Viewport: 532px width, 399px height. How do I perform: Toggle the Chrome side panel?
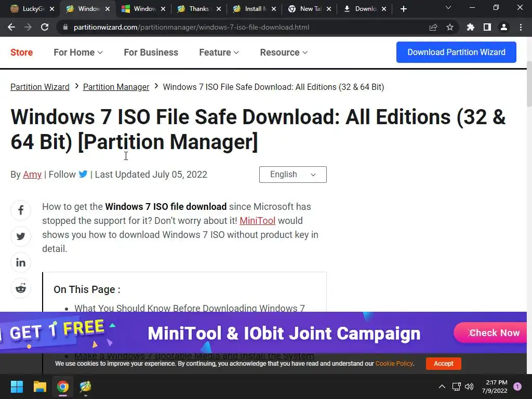pos(487,27)
